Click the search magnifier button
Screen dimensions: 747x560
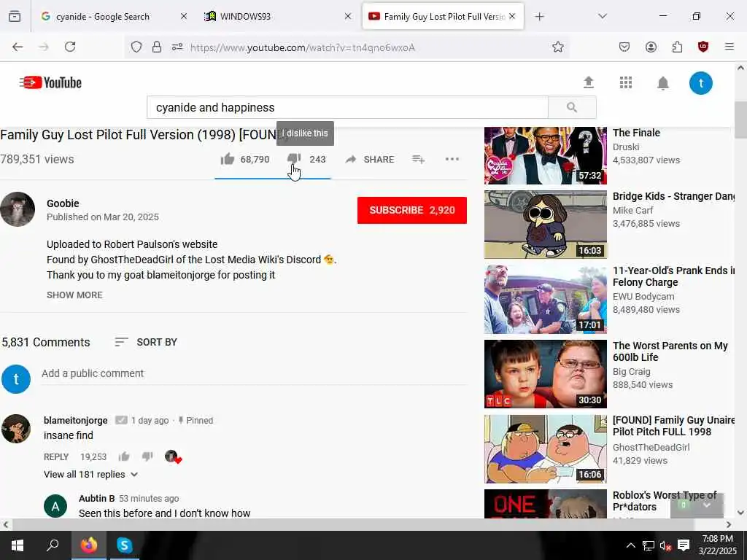[x=572, y=108]
